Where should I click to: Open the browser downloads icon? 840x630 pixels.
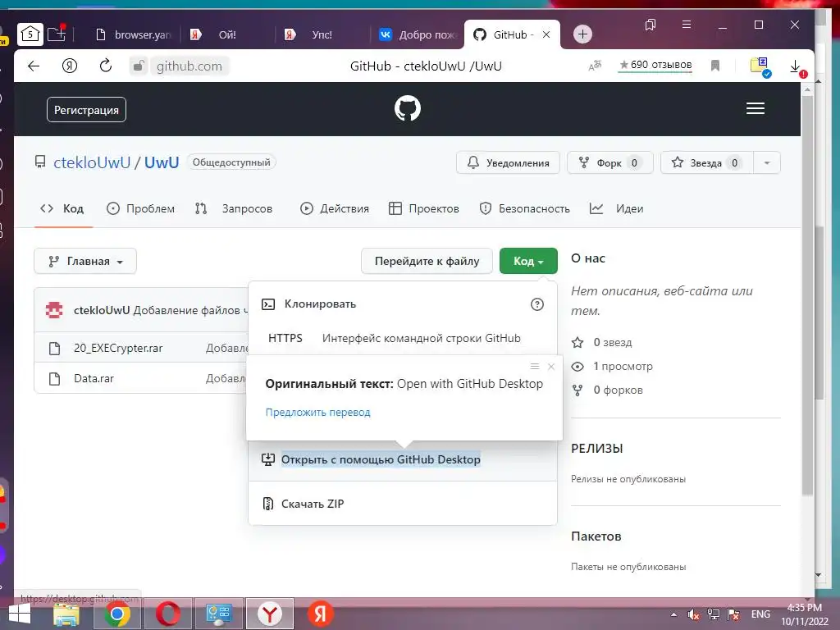coord(796,67)
